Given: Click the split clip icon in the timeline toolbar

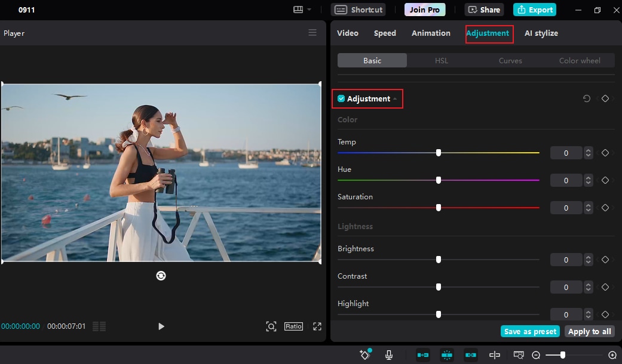Looking at the screenshot, I should (495, 355).
